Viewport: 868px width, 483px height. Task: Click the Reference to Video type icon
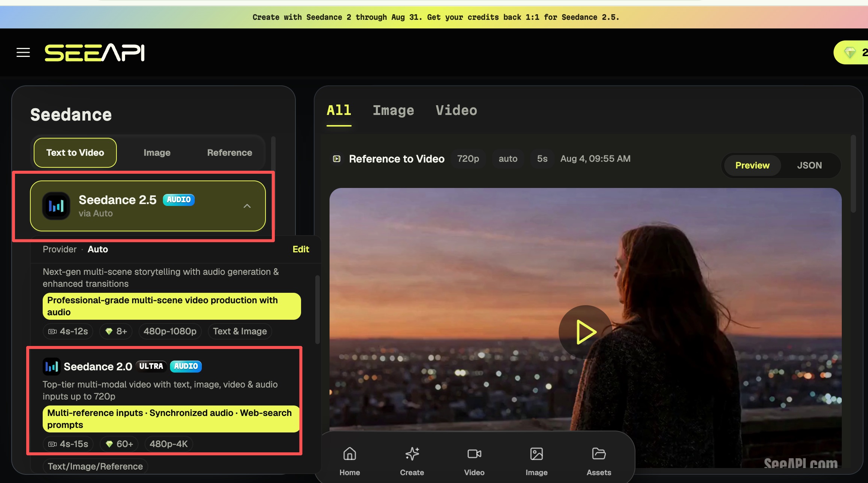pos(337,159)
